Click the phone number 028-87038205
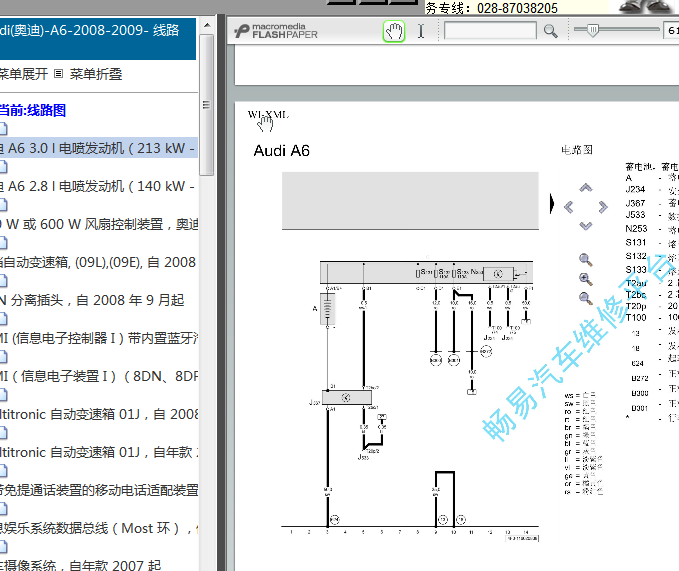 pyautogui.click(x=517, y=8)
